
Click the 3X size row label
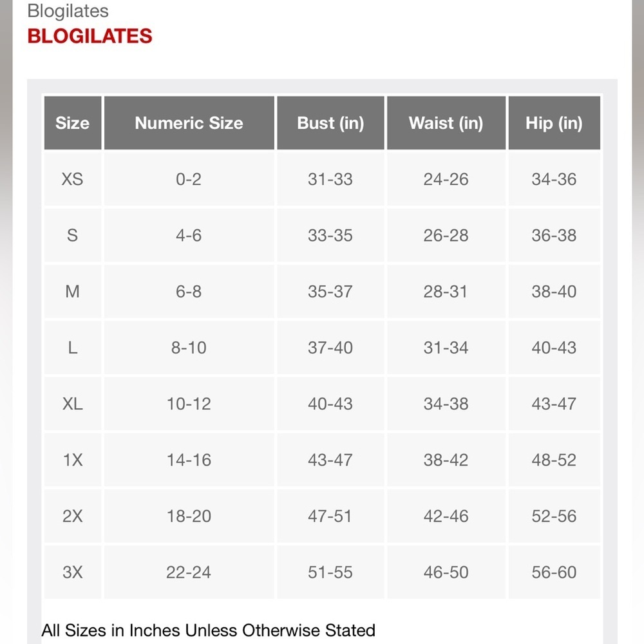point(73,572)
